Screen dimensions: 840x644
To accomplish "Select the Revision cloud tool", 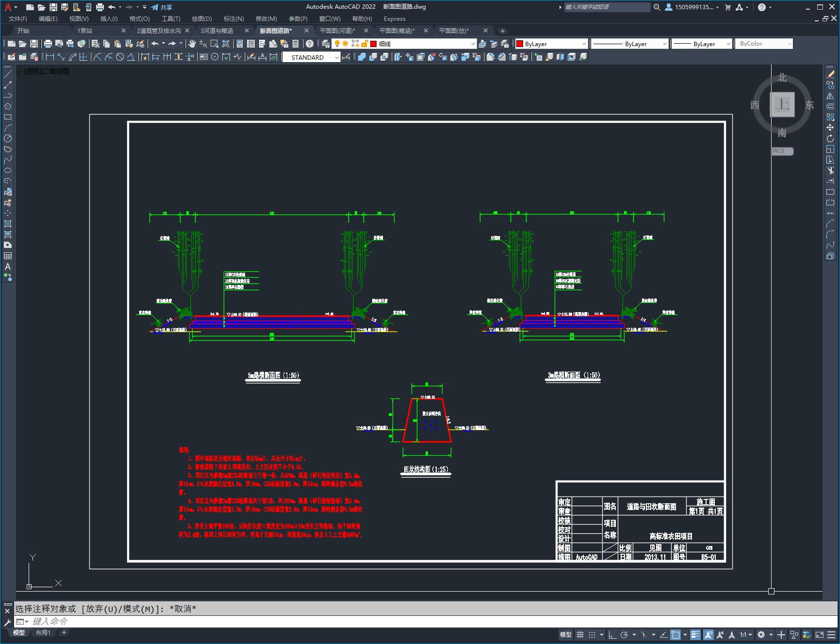I will click(x=8, y=149).
